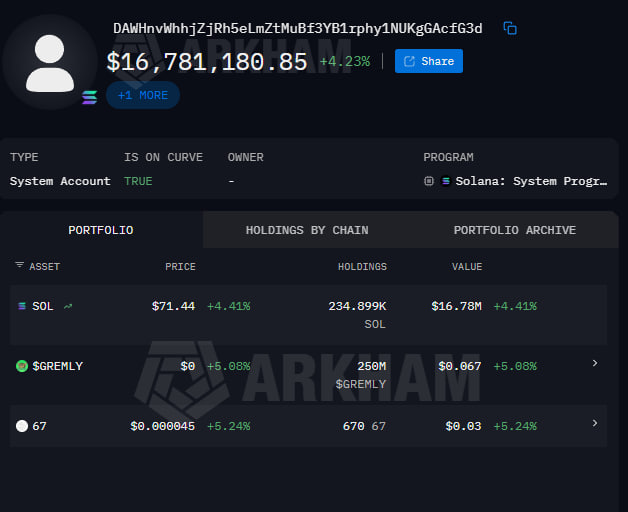
Task: Open the +1 MORE chains badge
Action: pyautogui.click(x=143, y=95)
